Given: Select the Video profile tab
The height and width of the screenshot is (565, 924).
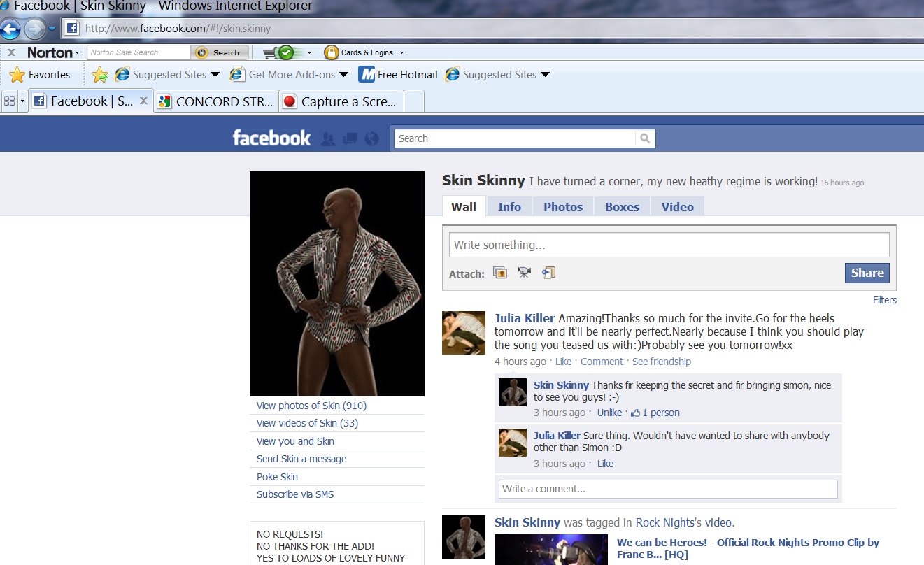Looking at the screenshot, I should pos(678,206).
